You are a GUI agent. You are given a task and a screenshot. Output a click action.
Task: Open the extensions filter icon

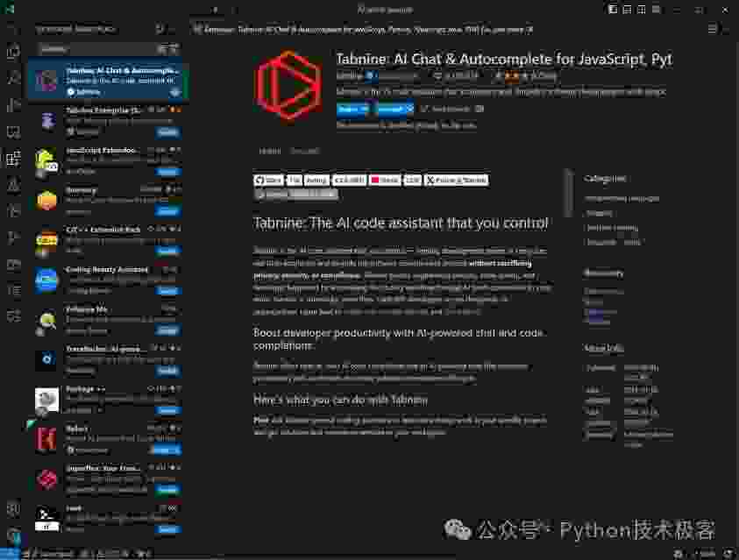tap(174, 48)
